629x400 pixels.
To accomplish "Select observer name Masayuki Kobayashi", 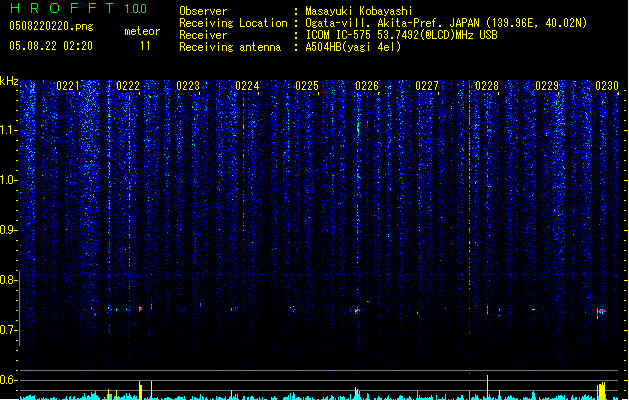I will point(359,11).
